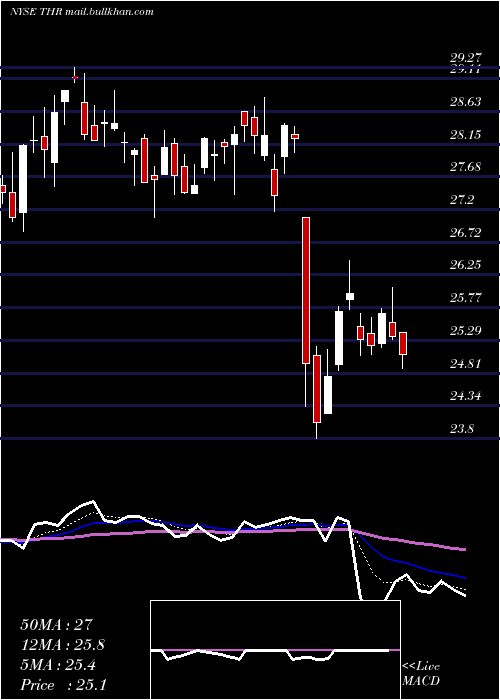Click the 27.2 price axis label

coord(462,200)
